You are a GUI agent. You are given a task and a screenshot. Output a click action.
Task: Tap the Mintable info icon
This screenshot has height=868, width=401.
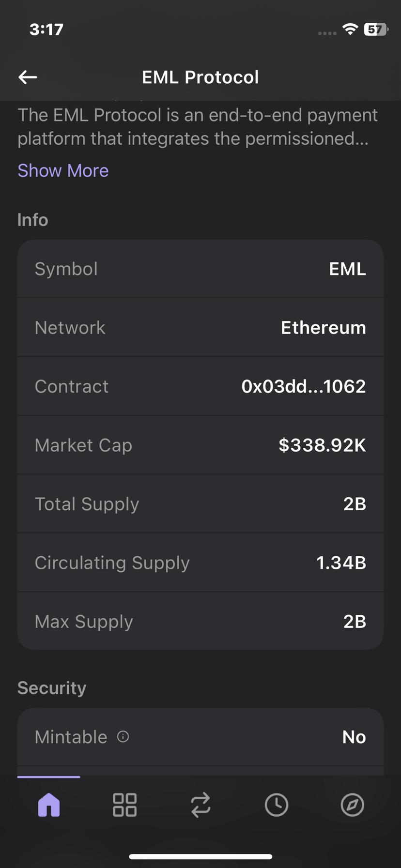tap(123, 737)
